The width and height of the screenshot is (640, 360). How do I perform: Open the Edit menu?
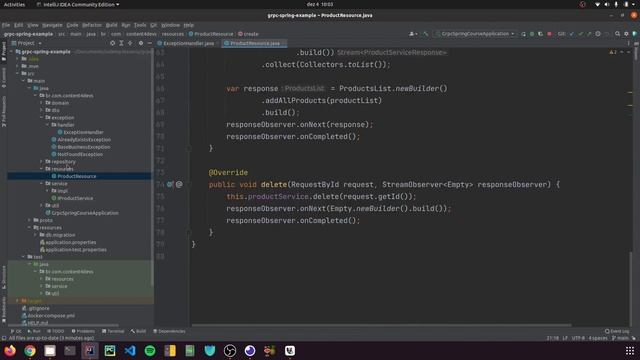18,25
